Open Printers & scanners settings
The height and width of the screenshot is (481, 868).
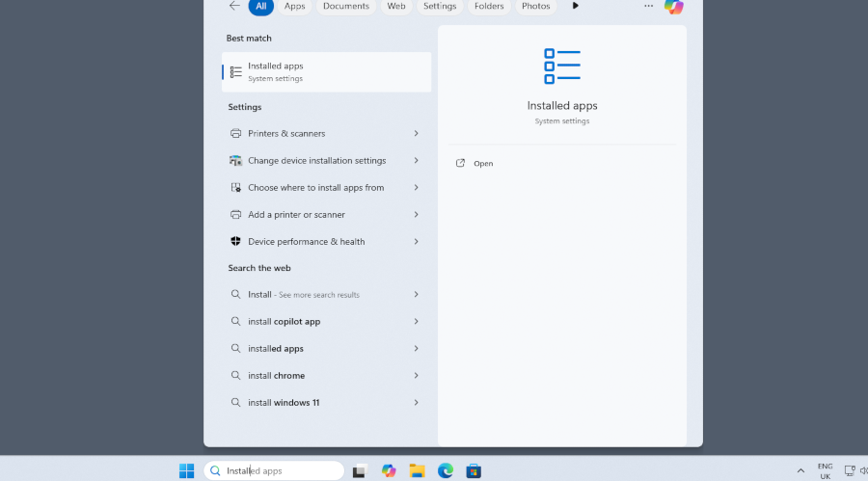(327, 133)
